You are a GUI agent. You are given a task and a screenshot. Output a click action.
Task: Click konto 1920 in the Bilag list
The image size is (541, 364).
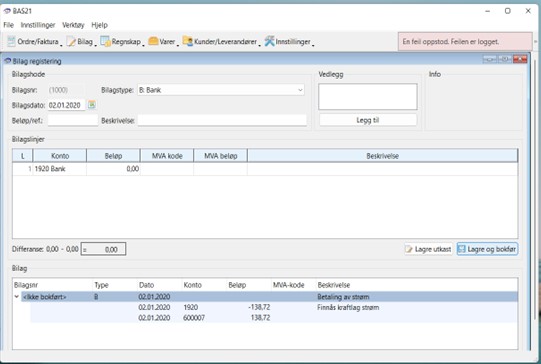click(190, 307)
